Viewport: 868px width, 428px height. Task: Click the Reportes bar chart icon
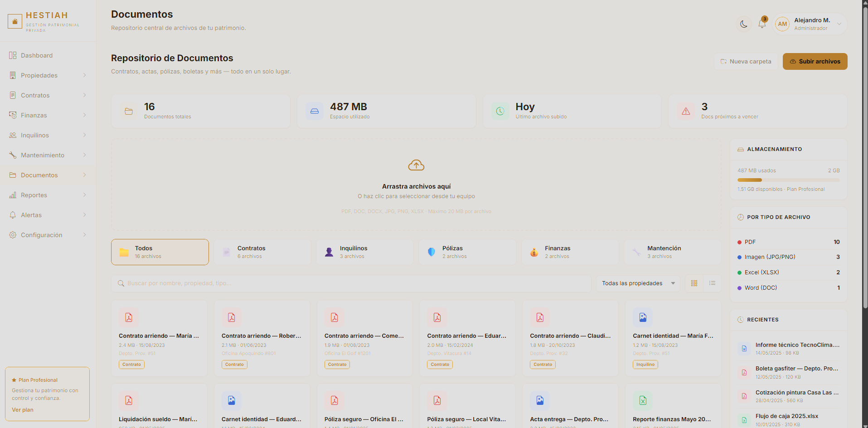pos(13,195)
